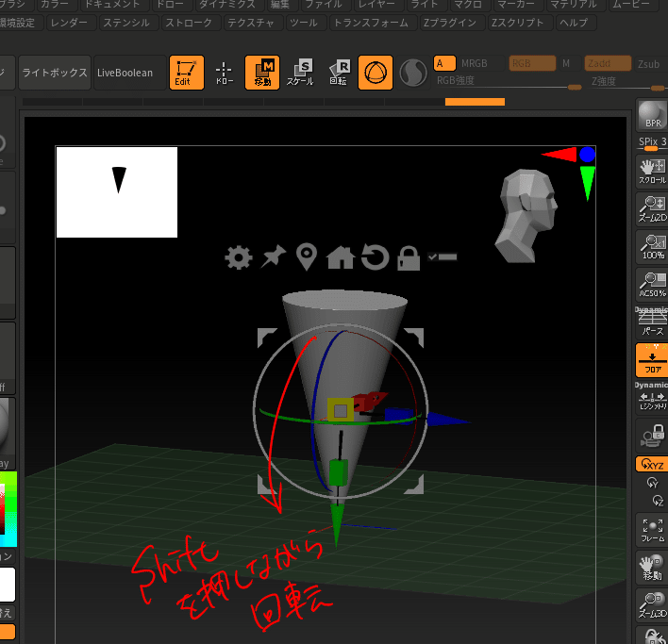Click the gizmo transpose all-selected check icon
The image size is (668, 644).
coord(443,256)
